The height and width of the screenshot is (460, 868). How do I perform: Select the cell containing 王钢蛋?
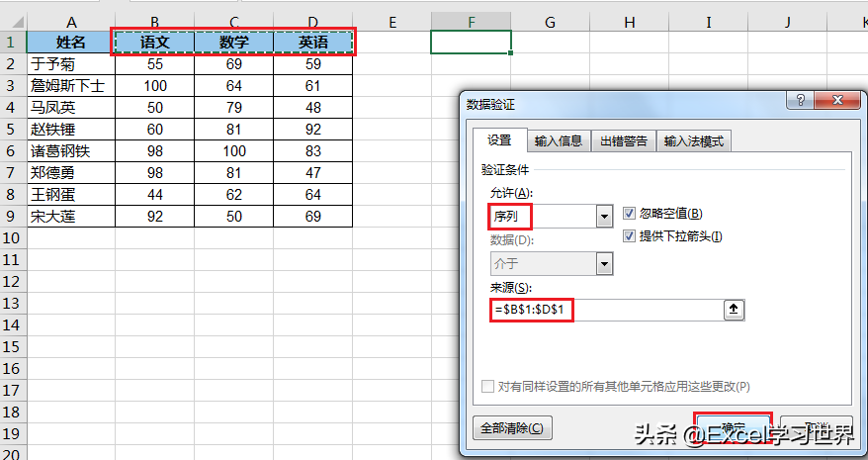71,195
